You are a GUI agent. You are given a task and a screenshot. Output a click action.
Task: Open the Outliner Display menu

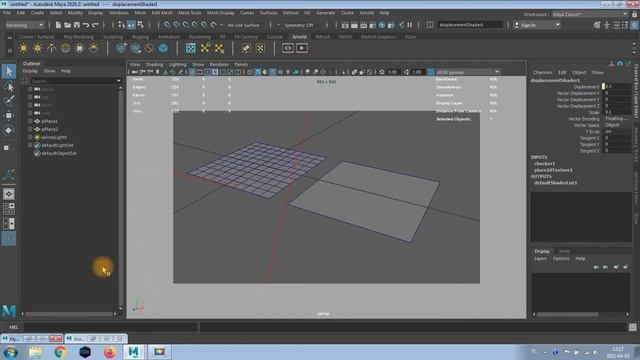tap(30, 71)
